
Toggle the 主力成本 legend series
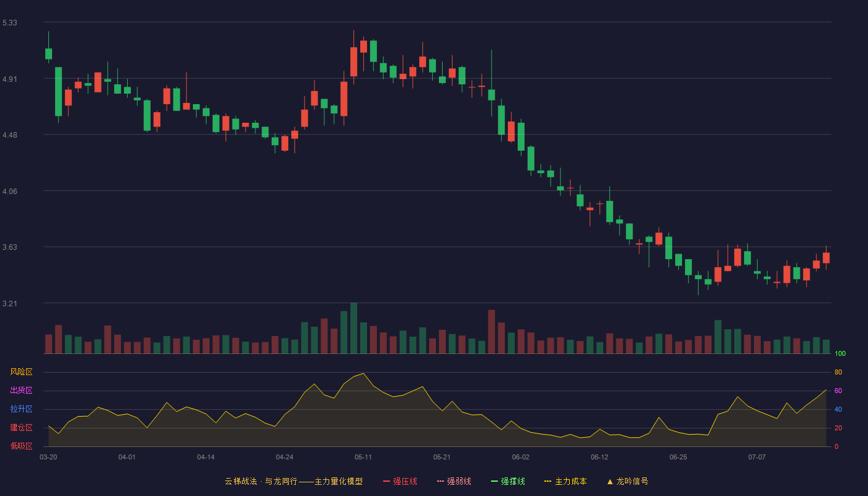(x=565, y=481)
